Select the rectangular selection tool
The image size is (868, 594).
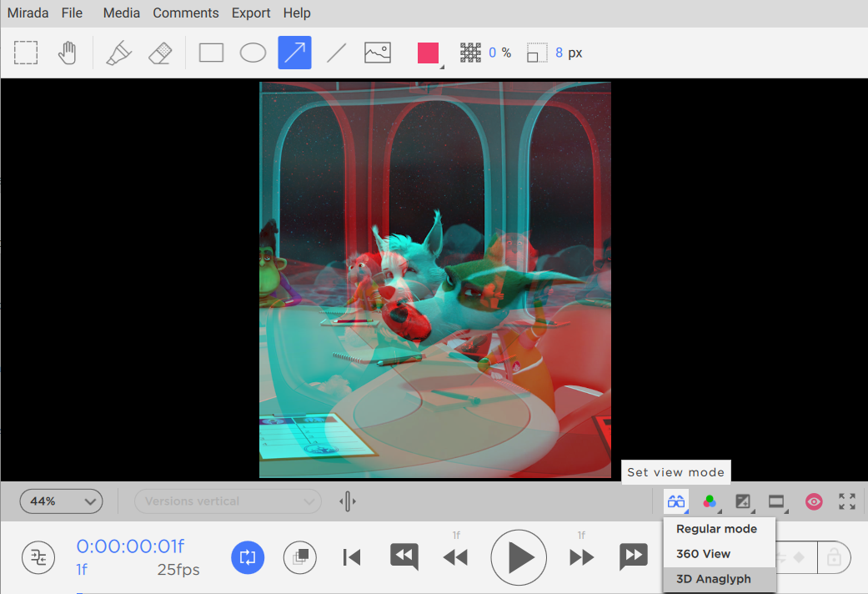click(x=26, y=53)
